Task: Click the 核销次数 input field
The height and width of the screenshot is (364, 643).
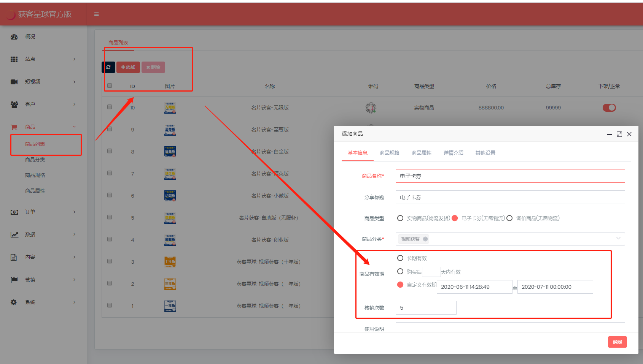Action: pyautogui.click(x=426, y=308)
